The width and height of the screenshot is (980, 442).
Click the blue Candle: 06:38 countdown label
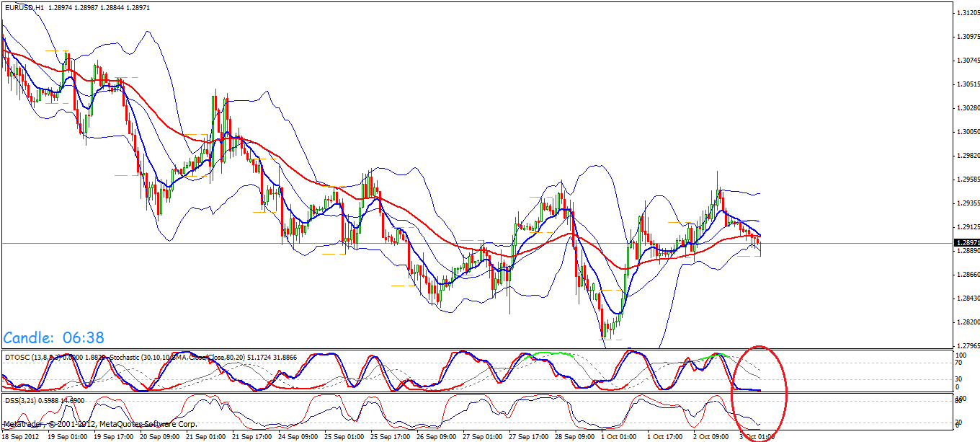click(x=54, y=337)
